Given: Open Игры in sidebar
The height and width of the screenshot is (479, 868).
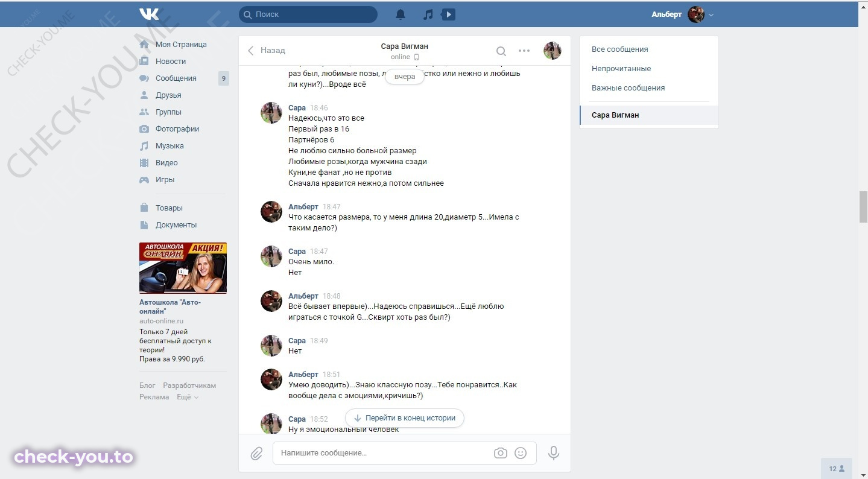Looking at the screenshot, I should [165, 180].
